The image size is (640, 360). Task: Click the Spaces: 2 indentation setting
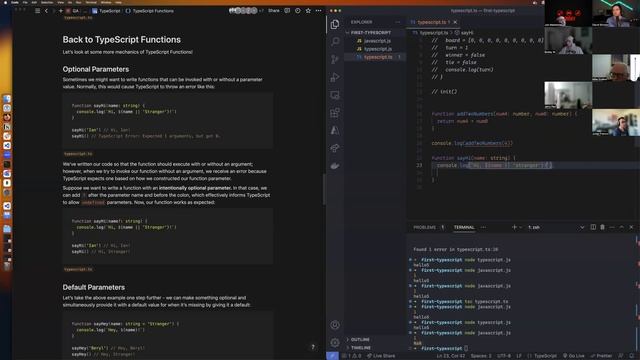[x=481, y=356]
